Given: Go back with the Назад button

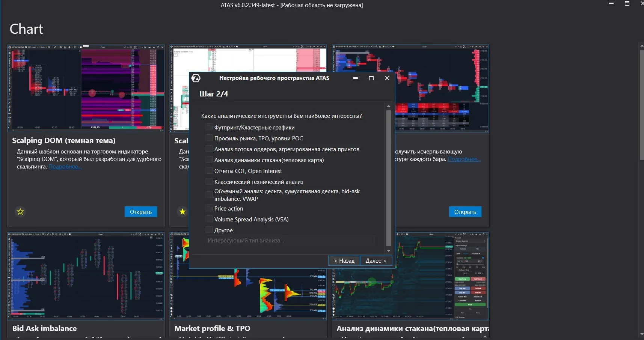Looking at the screenshot, I should [344, 261].
